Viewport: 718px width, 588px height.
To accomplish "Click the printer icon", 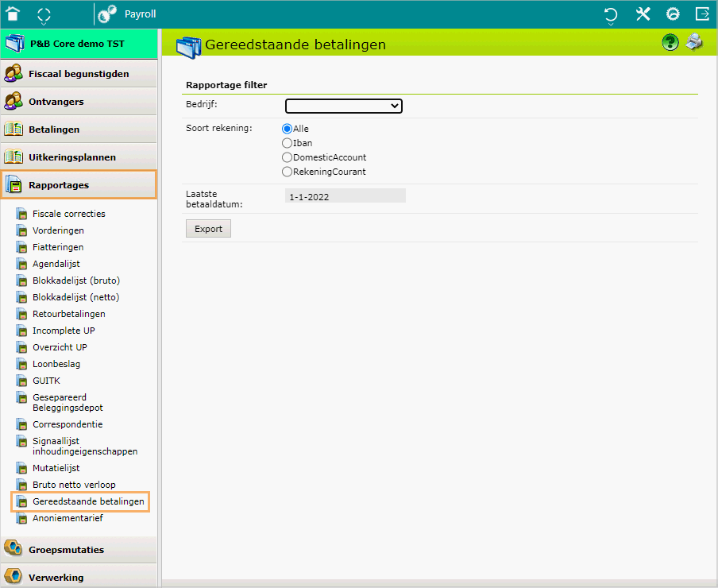I will pos(694,42).
